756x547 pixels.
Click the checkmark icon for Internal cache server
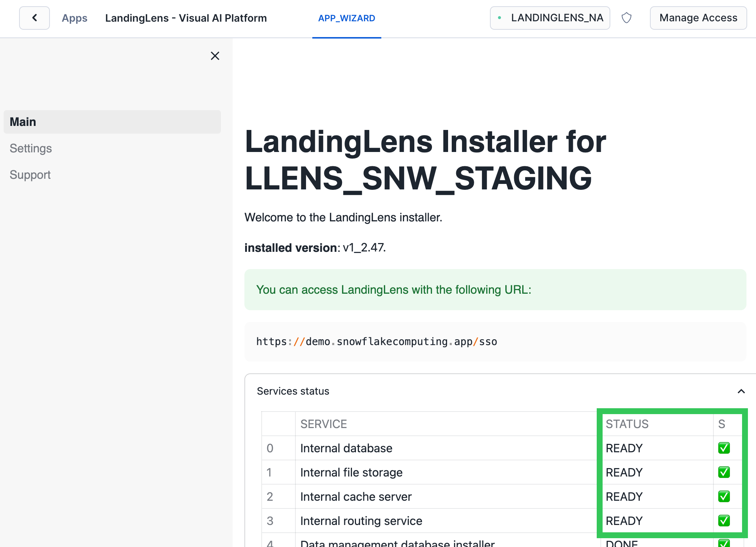(x=723, y=496)
